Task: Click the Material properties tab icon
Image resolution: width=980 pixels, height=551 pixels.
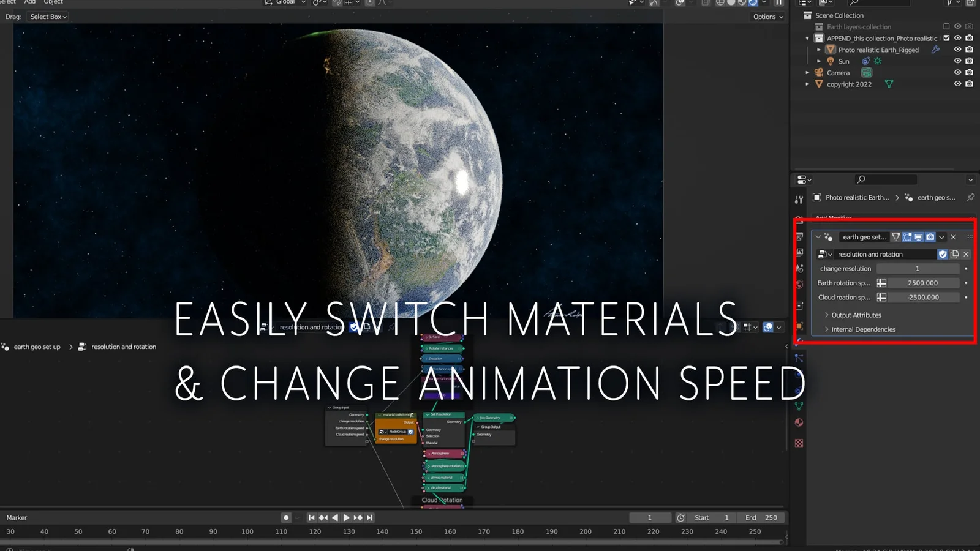Action: (799, 422)
